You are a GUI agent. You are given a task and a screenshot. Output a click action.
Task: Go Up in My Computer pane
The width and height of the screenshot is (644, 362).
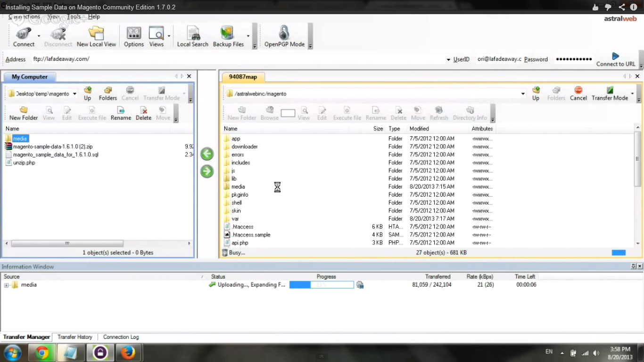tap(87, 93)
